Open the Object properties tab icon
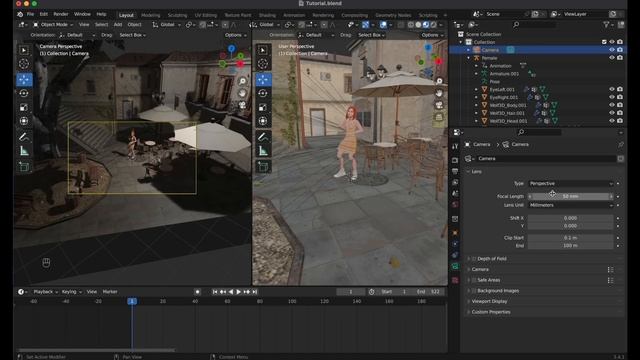640x360 pixels. pyautogui.click(x=455, y=233)
